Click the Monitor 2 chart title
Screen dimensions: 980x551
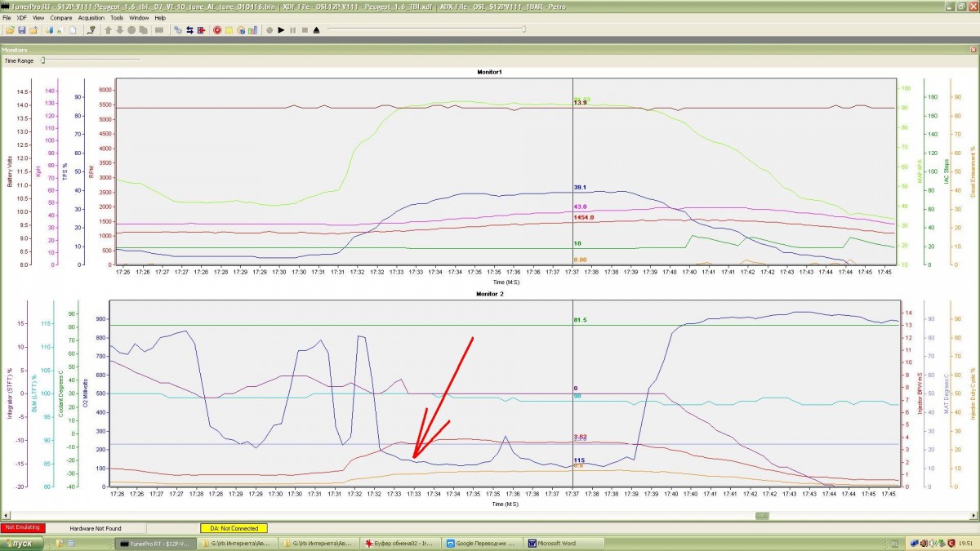(x=490, y=293)
